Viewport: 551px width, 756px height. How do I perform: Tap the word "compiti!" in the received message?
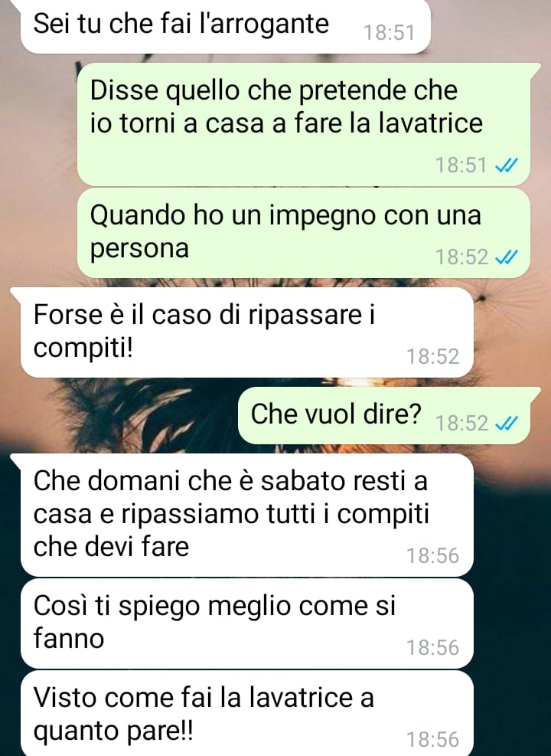click(x=83, y=348)
